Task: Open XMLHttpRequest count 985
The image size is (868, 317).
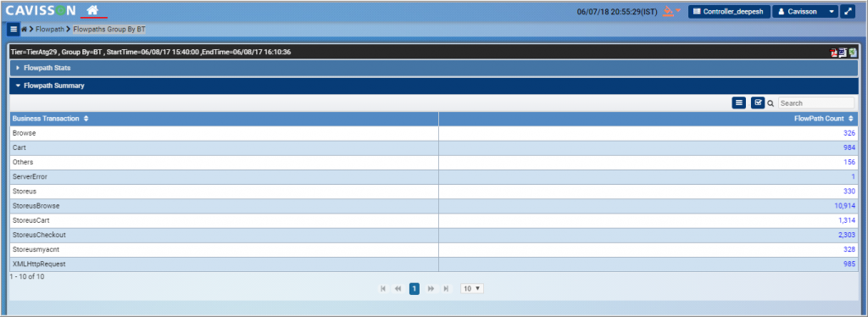Action: (x=849, y=264)
